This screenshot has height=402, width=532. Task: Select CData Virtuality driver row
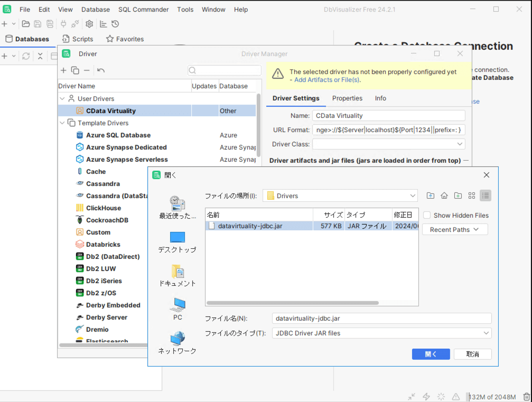coord(157,111)
